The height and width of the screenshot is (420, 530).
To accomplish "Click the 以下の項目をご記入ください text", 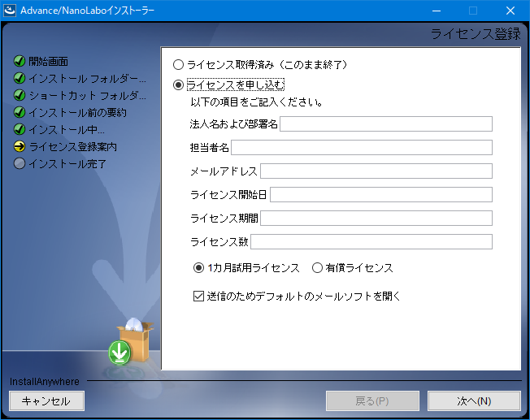I will (x=257, y=102).
